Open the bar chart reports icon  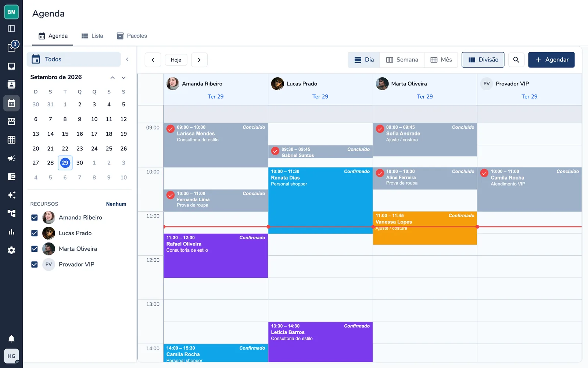click(11, 232)
